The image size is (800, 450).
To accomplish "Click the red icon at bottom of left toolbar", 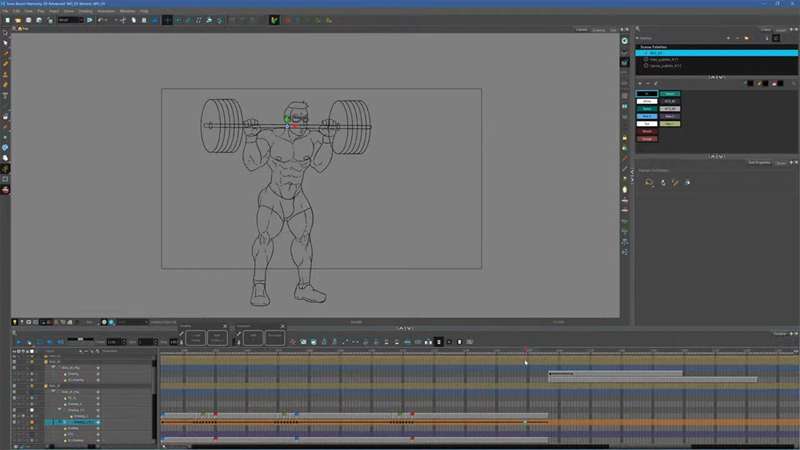I will (6, 190).
